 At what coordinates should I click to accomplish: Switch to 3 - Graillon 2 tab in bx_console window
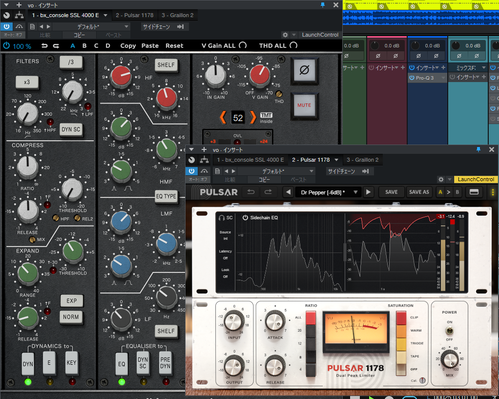point(177,15)
